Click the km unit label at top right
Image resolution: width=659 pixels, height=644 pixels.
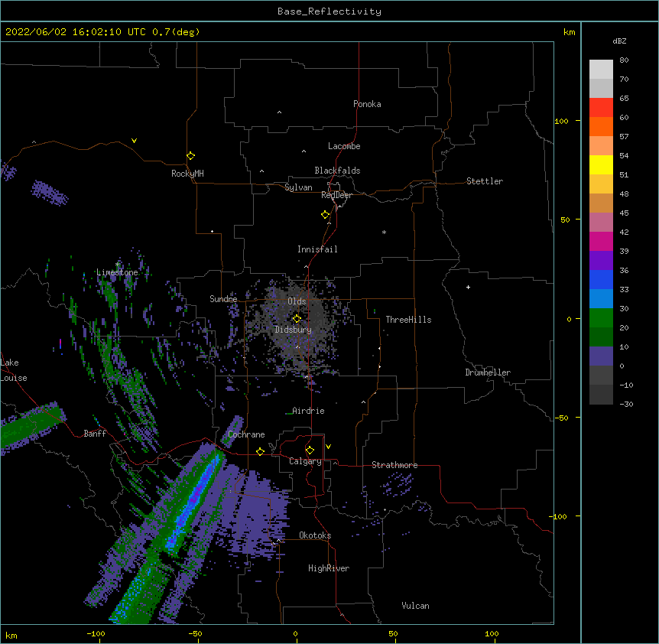point(570,32)
